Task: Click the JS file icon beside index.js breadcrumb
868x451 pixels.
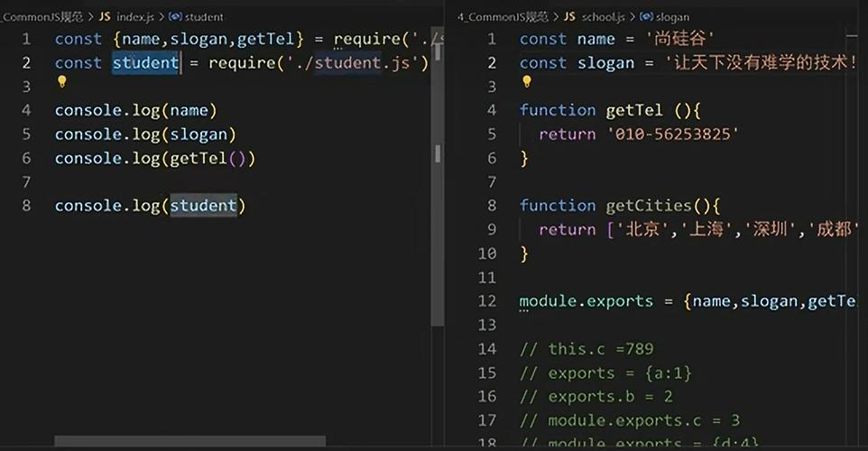Action: pyautogui.click(x=105, y=16)
